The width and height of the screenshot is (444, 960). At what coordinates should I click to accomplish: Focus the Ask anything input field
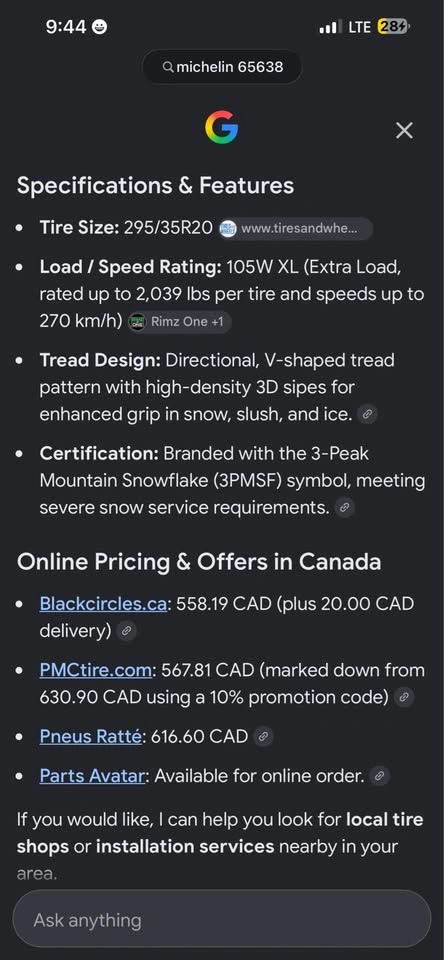(222, 919)
